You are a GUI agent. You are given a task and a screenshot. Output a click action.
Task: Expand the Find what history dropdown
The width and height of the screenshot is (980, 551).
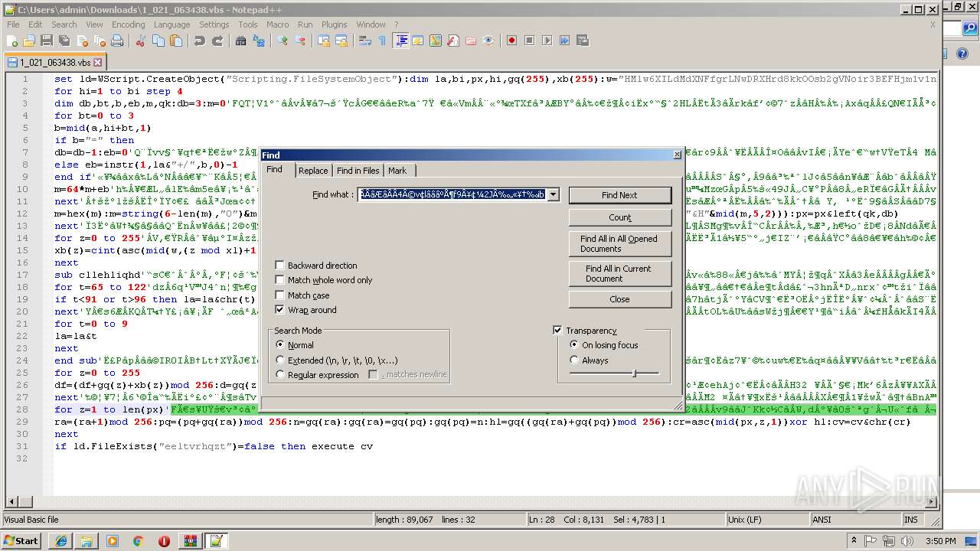pos(553,194)
